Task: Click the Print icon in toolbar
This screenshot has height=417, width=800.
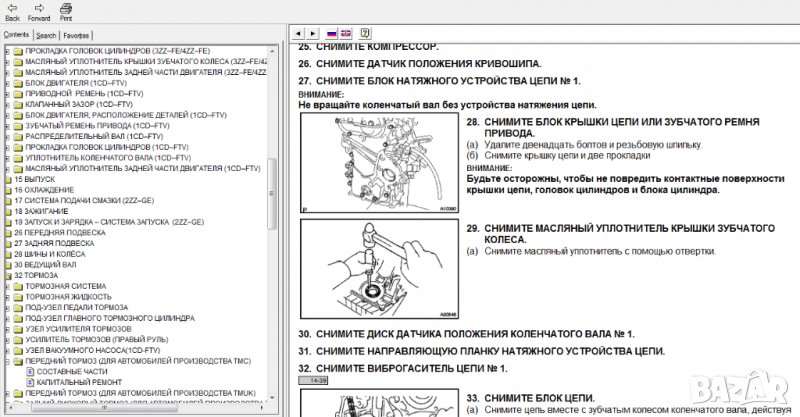Action: pos(66,7)
